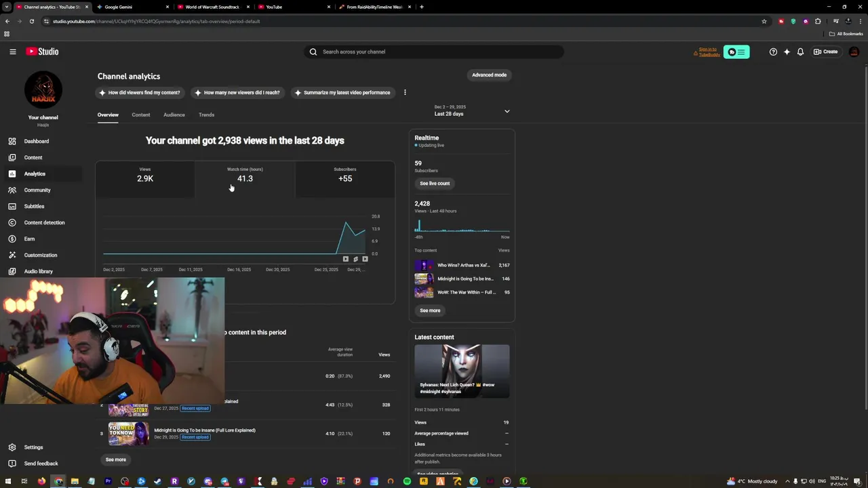Screen dimensions: 868x488
Task: Open the YouTube Studio hamburger menu
Action: click(x=12, y=52)
